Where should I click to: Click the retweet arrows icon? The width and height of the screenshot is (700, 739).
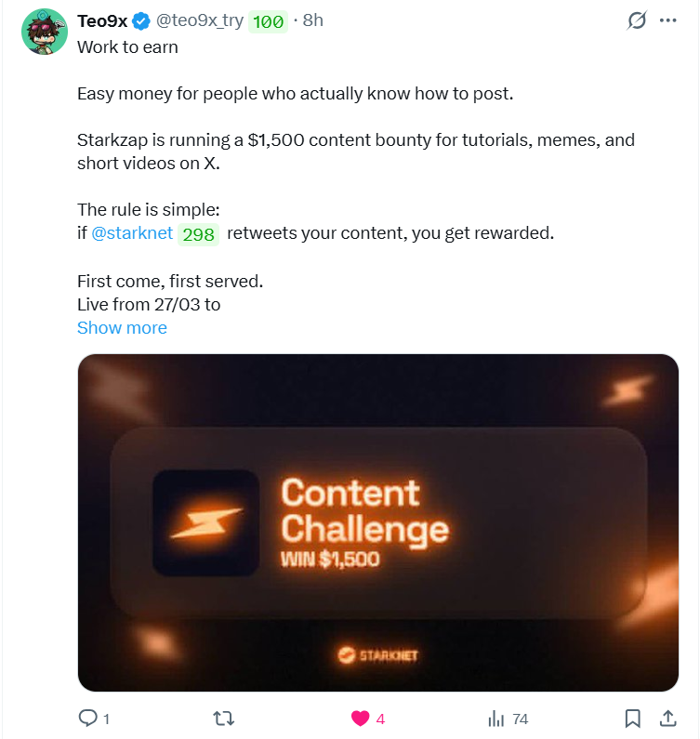click(x=223, y=719)
